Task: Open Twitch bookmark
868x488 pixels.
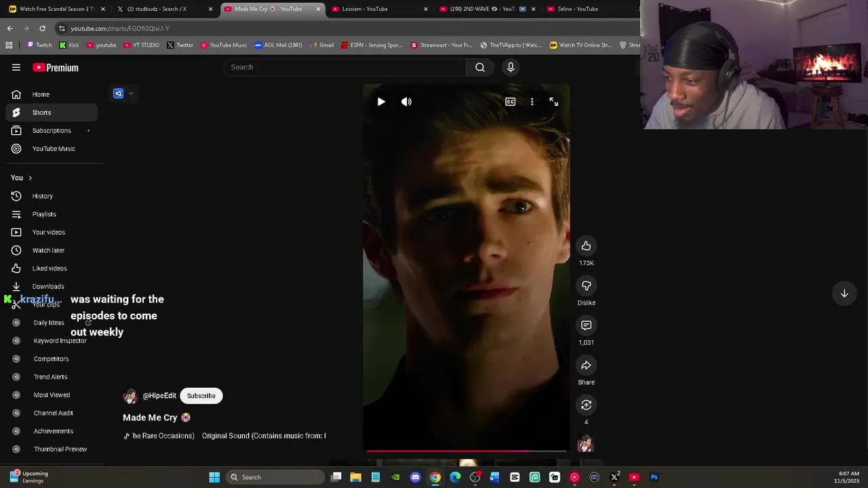Action: [x=39, y=45]
